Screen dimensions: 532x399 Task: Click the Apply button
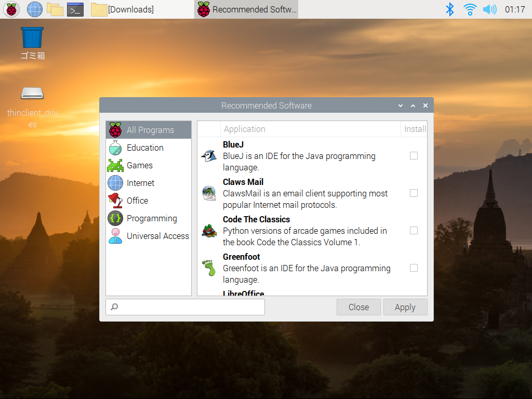(405, 307)
